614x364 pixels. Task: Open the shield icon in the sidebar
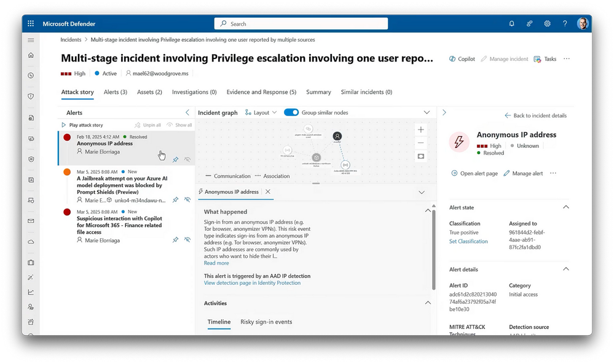(x=31, y=96)
